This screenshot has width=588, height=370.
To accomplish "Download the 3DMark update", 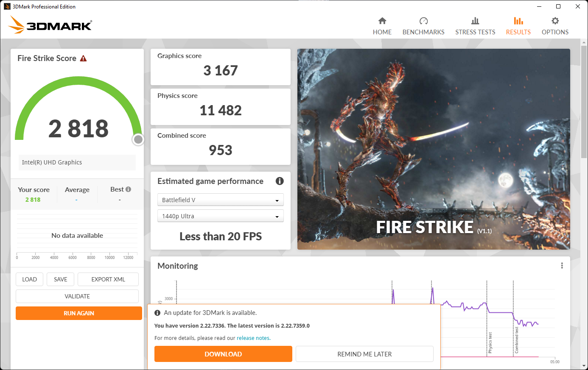I will click(x=223, y=354).
